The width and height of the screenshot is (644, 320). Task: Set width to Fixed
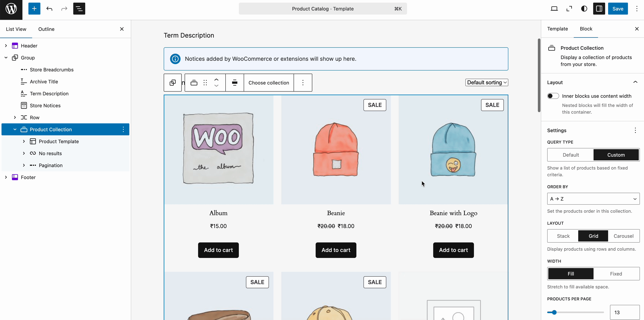tap(616, 274)
